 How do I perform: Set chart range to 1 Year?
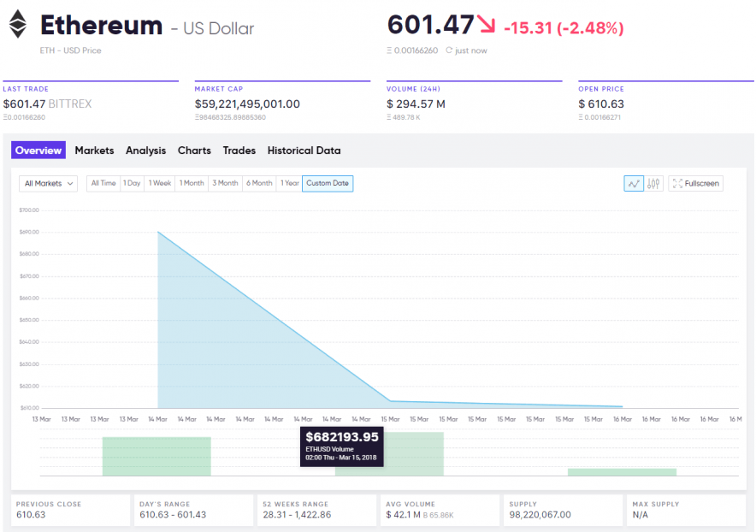pyautogui.click(x=290, y=183)
